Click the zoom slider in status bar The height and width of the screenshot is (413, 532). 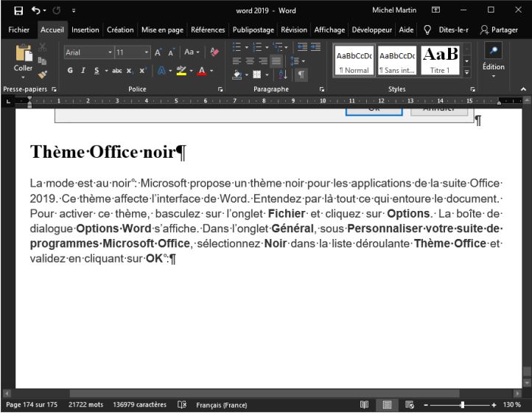(x=462, y=405)
